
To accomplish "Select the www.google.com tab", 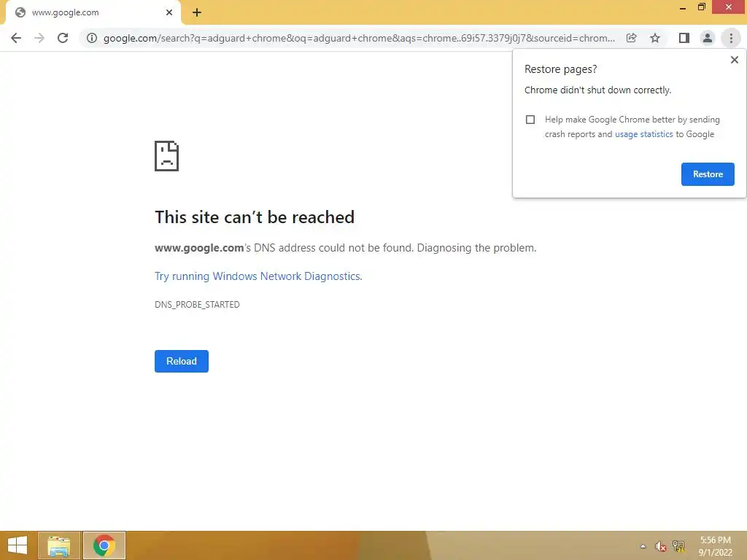I will point(93,13).
